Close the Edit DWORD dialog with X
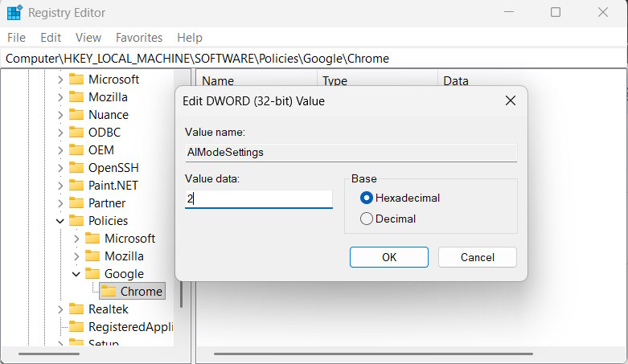This screenshot has height=364, width=628. click(x=511, y=100)
